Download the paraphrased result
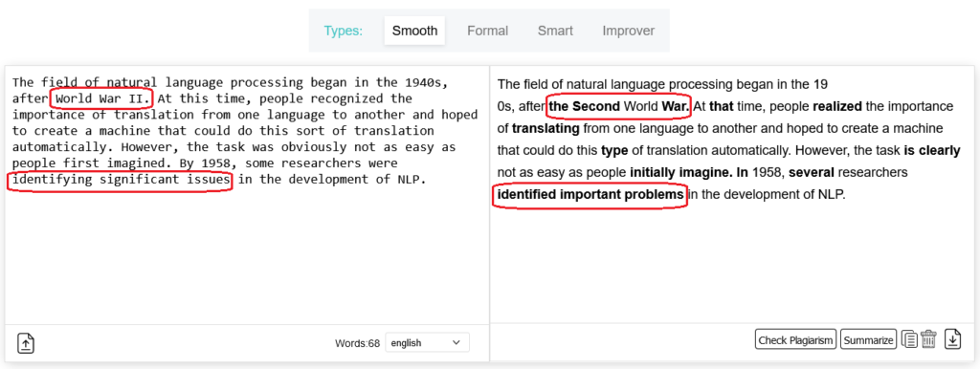The image size is (980, 369). pyautogui.click(x=952, y=339)
